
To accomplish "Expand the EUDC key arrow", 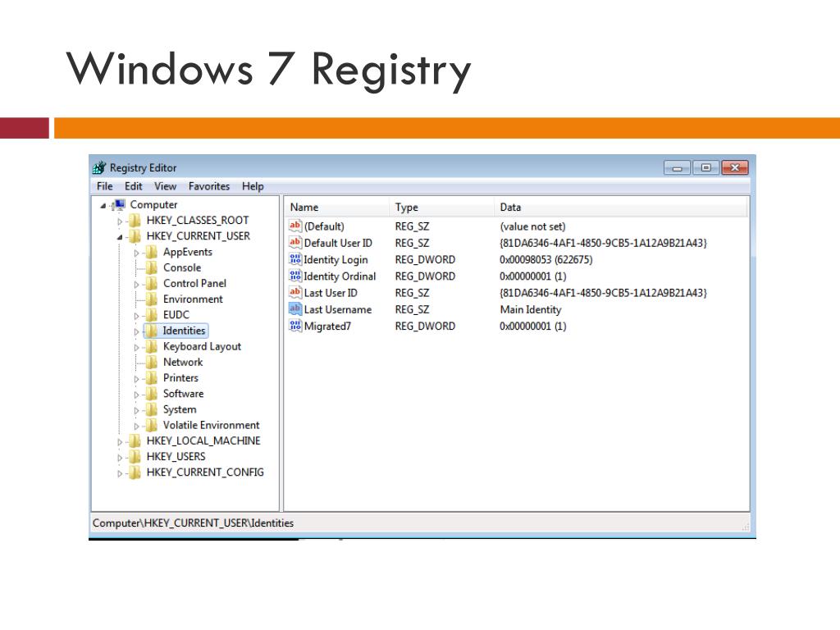I will [136, 316].
